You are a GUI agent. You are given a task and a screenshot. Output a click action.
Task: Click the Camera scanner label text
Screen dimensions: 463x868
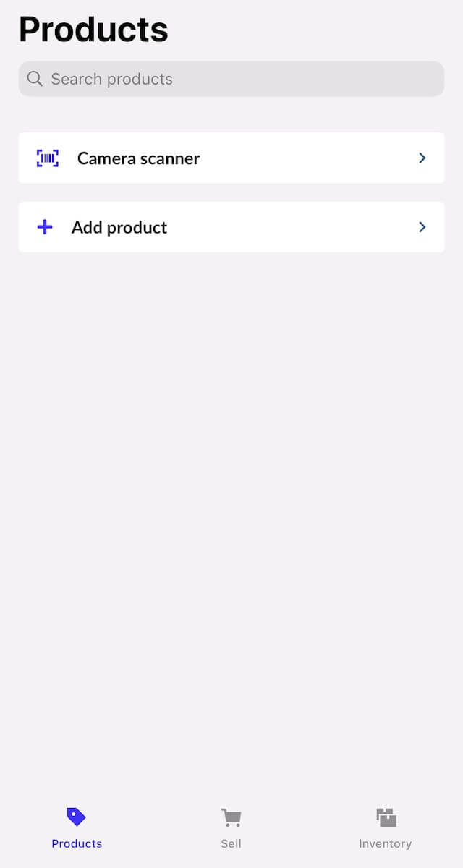(x=138, y=158)
